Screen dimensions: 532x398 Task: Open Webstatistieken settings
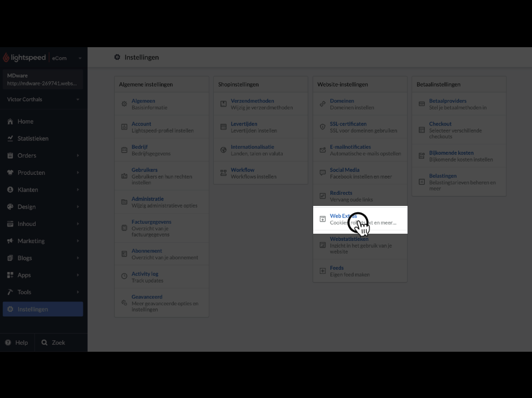pos(349,239)
